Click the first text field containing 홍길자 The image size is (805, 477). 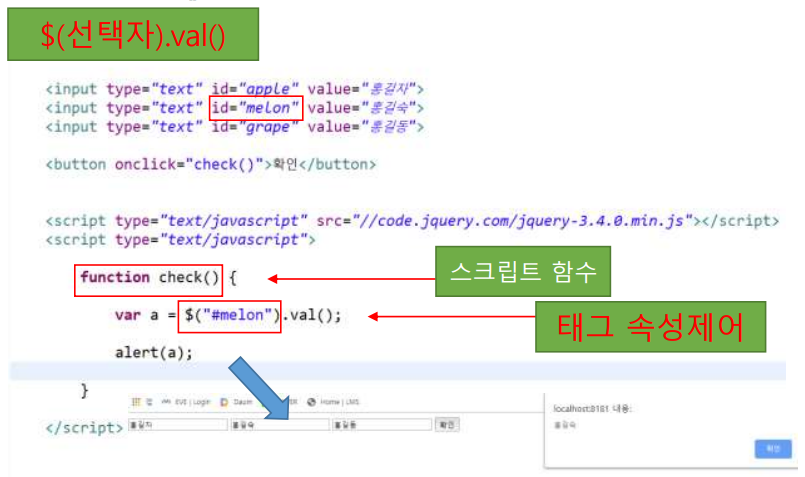pos(178,425)
